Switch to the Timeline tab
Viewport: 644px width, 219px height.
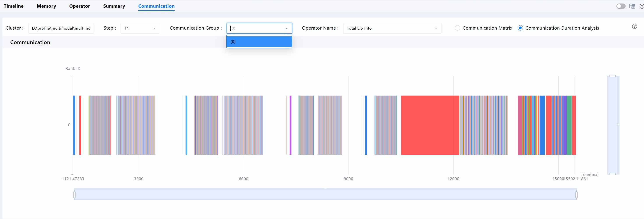click(14, 6)
